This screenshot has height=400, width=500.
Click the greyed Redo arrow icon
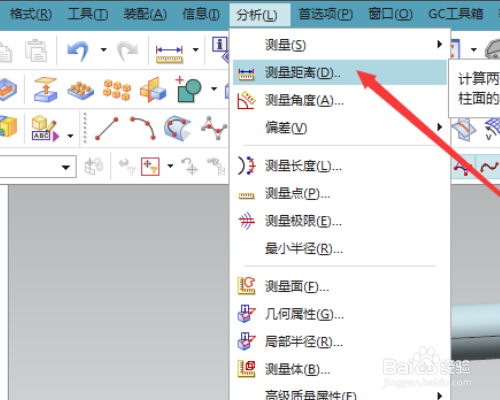[x=127, y=51]
